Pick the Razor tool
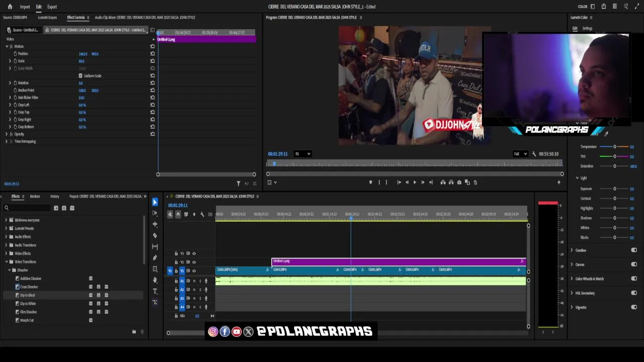644x362 pixels. (155, 235)
